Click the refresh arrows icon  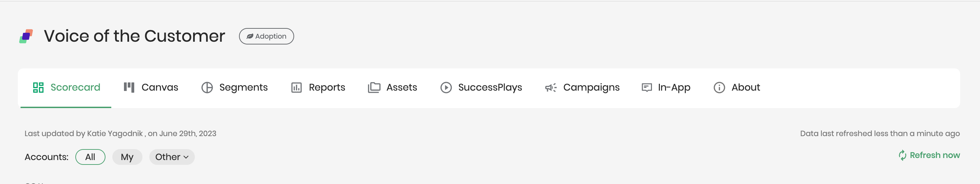tap(902, 155)
